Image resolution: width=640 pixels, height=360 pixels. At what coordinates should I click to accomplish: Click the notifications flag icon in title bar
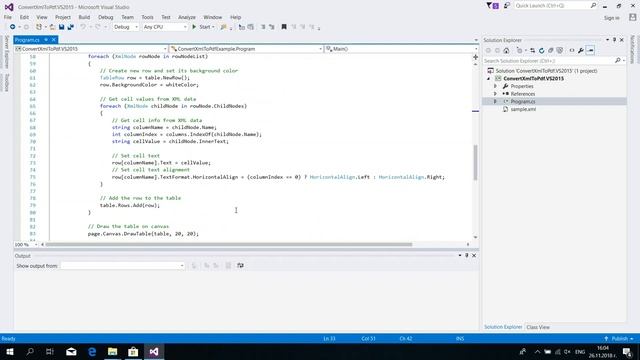pos(492,6)
